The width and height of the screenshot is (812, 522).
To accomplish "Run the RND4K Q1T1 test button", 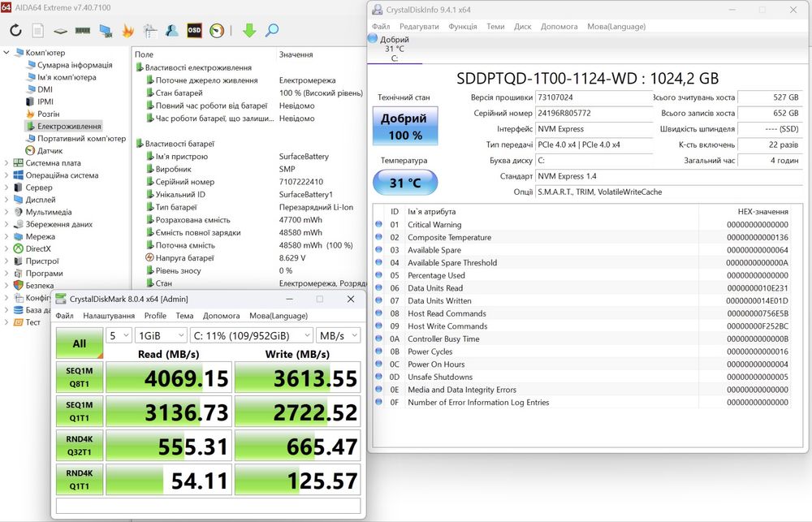I will pyautogui.click(x=80, y=480).
